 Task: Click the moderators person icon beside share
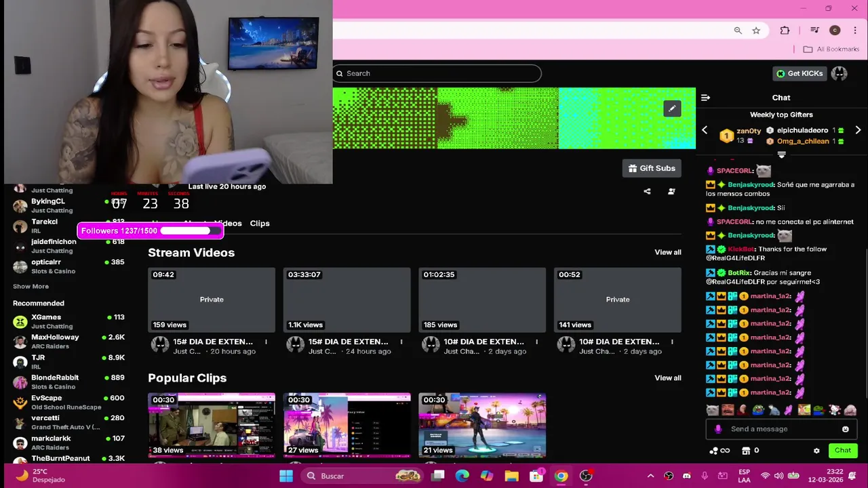click(671, 191)
